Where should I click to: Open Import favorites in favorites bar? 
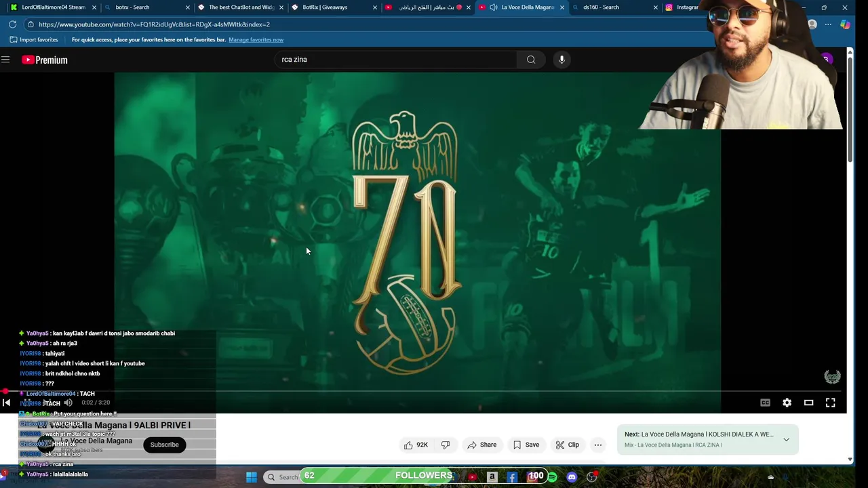tap(34, 40)
